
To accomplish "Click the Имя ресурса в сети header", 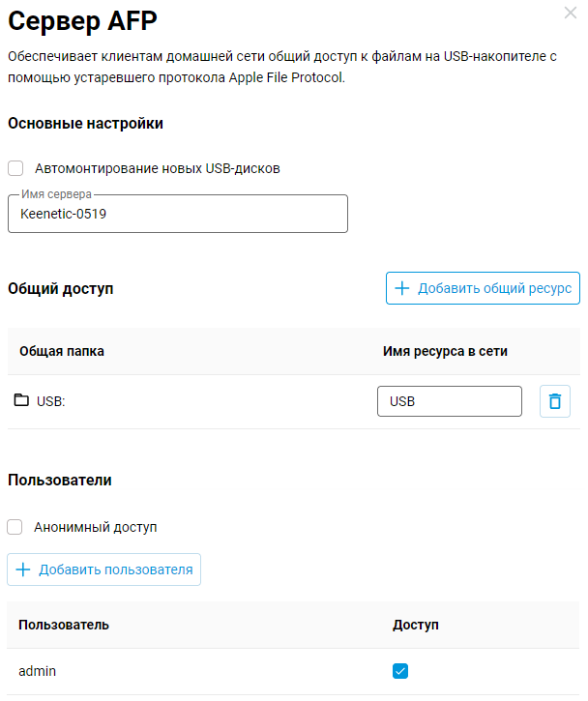I will point(445,351).
